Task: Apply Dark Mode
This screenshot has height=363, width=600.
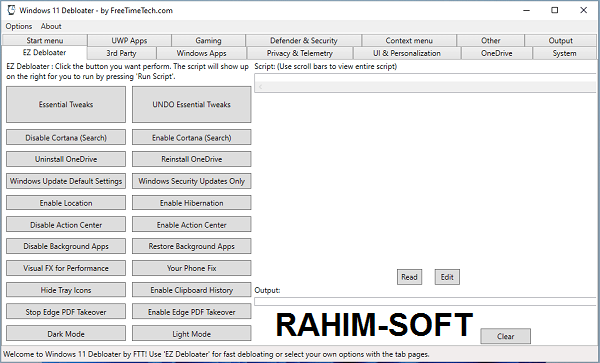Action: tap(66, 334)
